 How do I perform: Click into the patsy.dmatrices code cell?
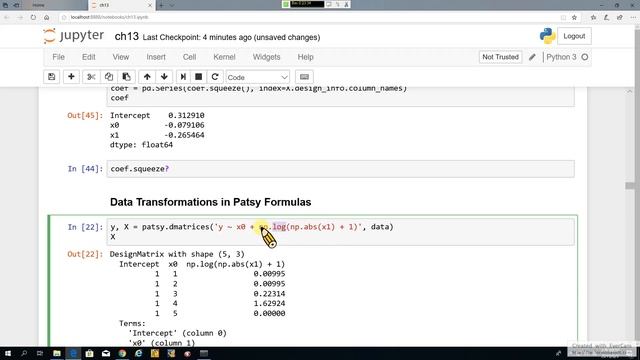coord(340,232)
